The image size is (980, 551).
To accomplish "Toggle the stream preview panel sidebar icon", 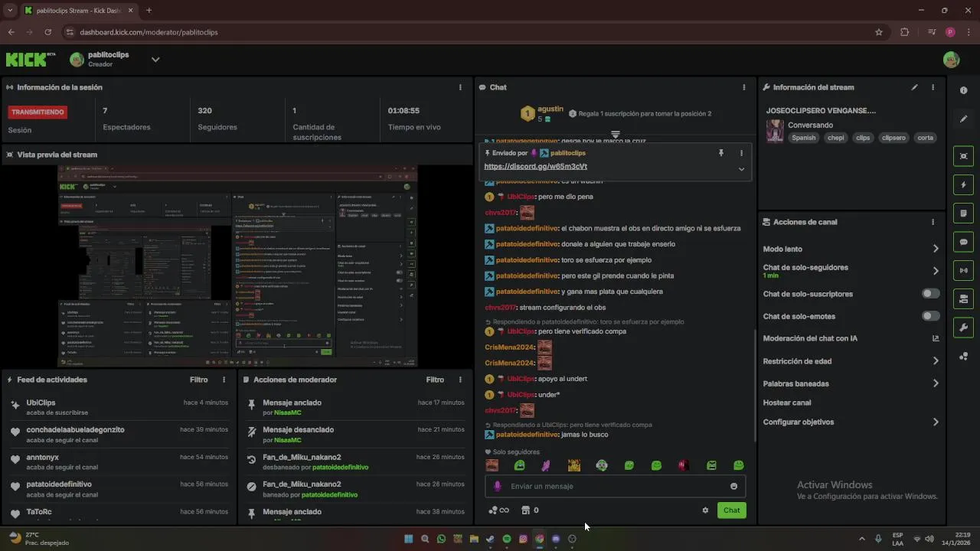I will click(963, 156).
